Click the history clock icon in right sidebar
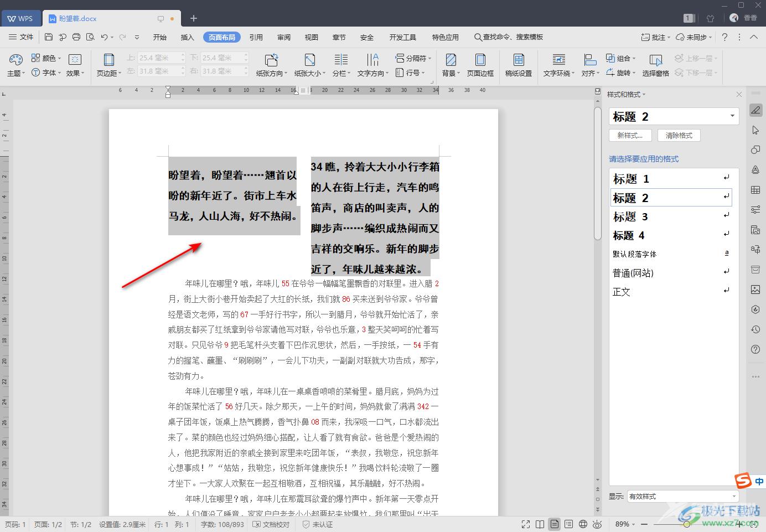The height and width of the screenshot is (532, 766). 755,329
